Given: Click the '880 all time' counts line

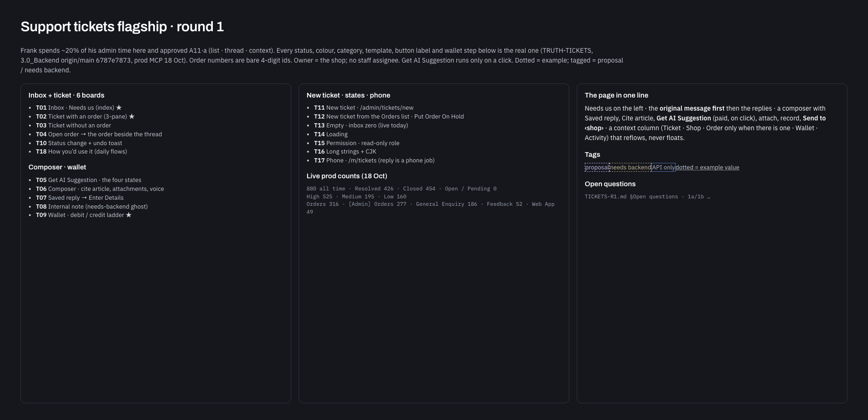Looking at the screenshot, I should click(x=401, y=189).
